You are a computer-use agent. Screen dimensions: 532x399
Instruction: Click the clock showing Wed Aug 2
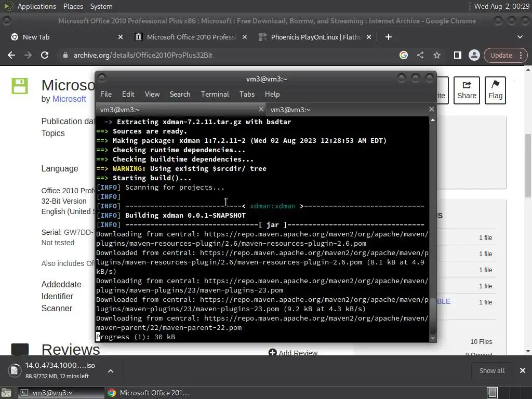[501, 6]
